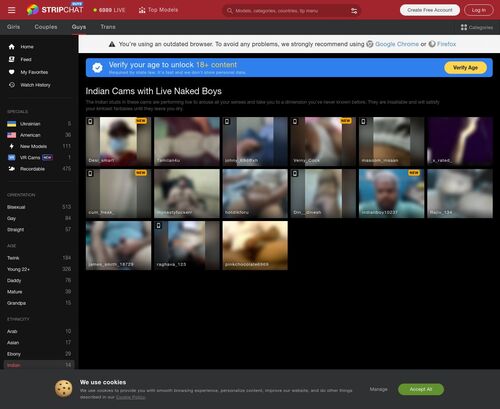500x409 pixels.
Task: Open the Cookie Policy link
Action: (131, 397)
